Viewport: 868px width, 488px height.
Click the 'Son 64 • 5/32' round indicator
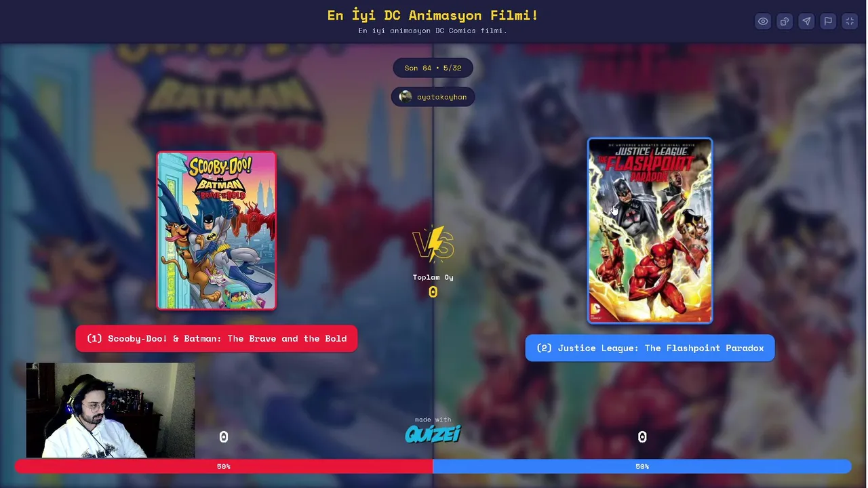pos(433,68)
